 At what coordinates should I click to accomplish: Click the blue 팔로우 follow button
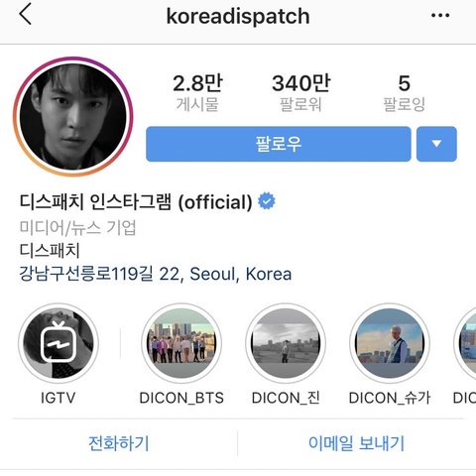tap(279, 144)
